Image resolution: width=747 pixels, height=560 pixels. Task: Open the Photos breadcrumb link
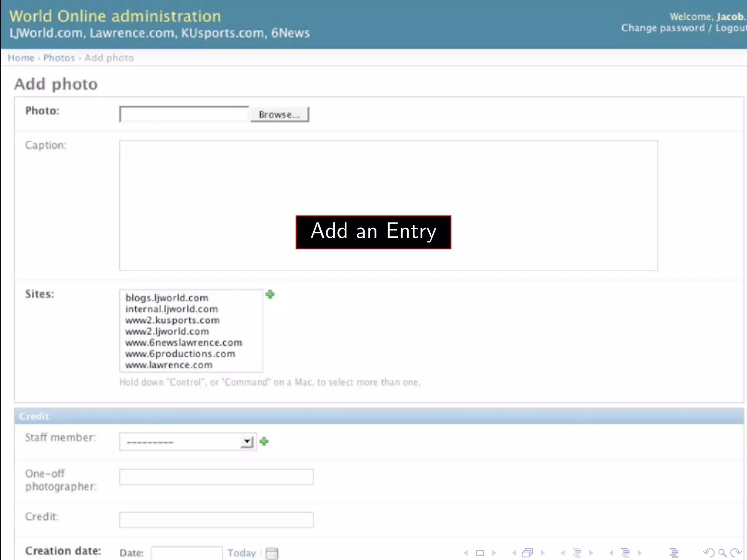59,58
